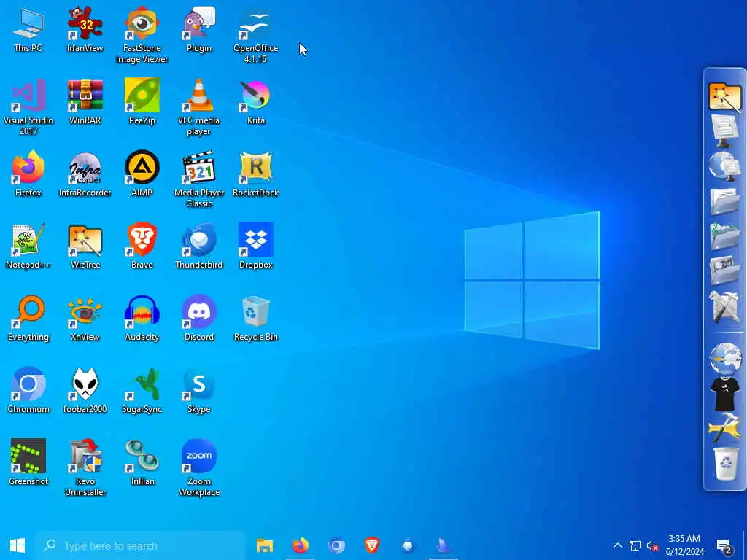
Task: Open the muted volume tray icon
Action: [653, 545]
